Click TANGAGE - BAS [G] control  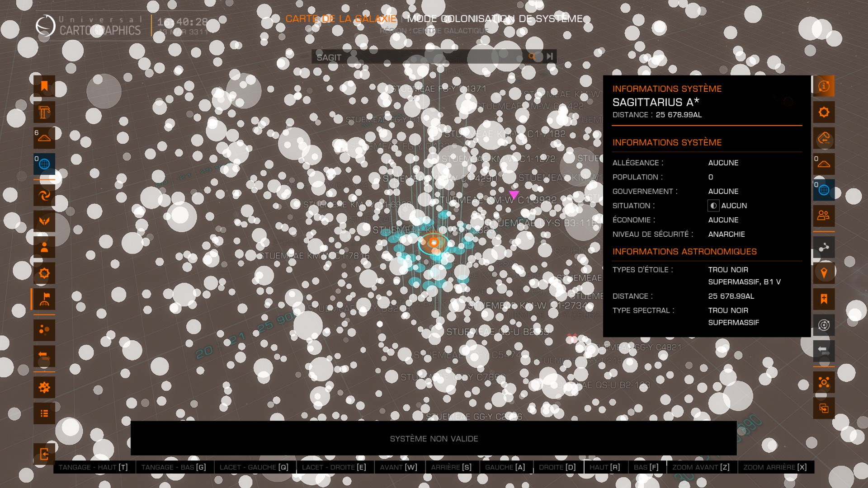174,467
